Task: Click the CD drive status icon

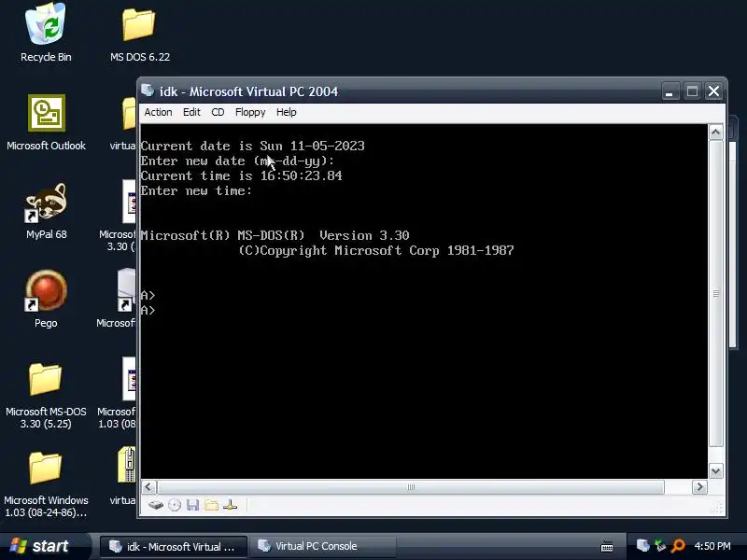Action: coord(175,505)
